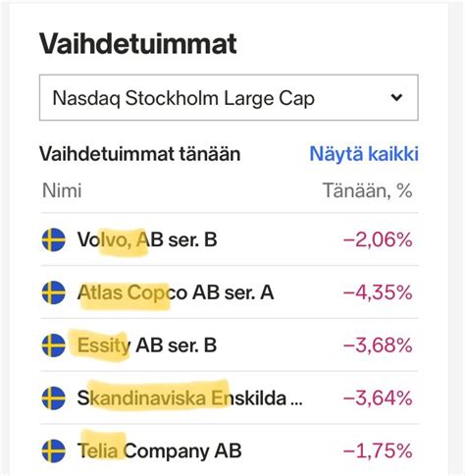Sort by the Nimi column header
Viewport: 465px width, 476px height.
(62, 190)
